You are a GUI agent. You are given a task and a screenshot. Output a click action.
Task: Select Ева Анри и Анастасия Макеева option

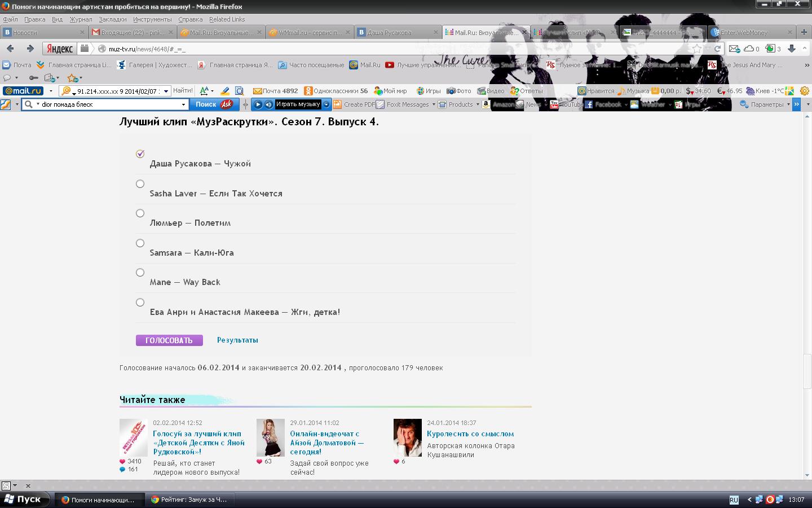[x=140, y=302]
